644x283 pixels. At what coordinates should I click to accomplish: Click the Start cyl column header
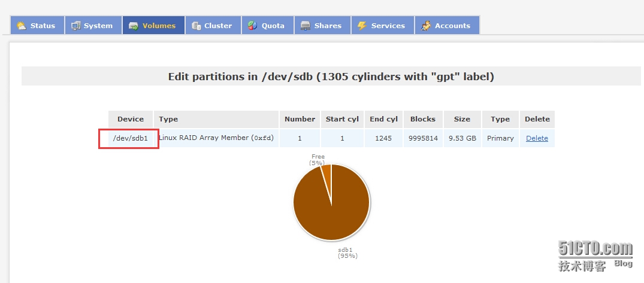click(x=342, y=119)
